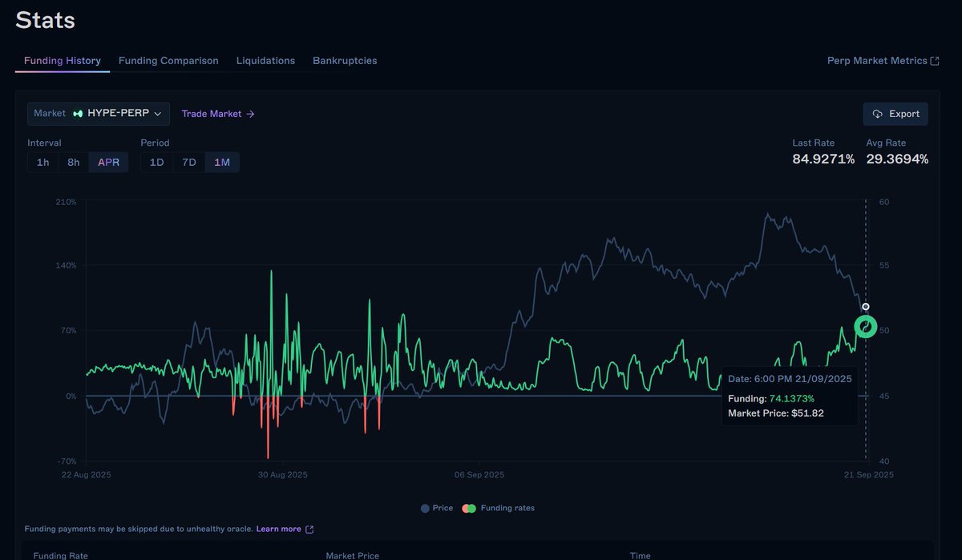Click the cloud download icon on the Export button
The image size is (962, 560).
pyautogui.click(x=878, y=114)
